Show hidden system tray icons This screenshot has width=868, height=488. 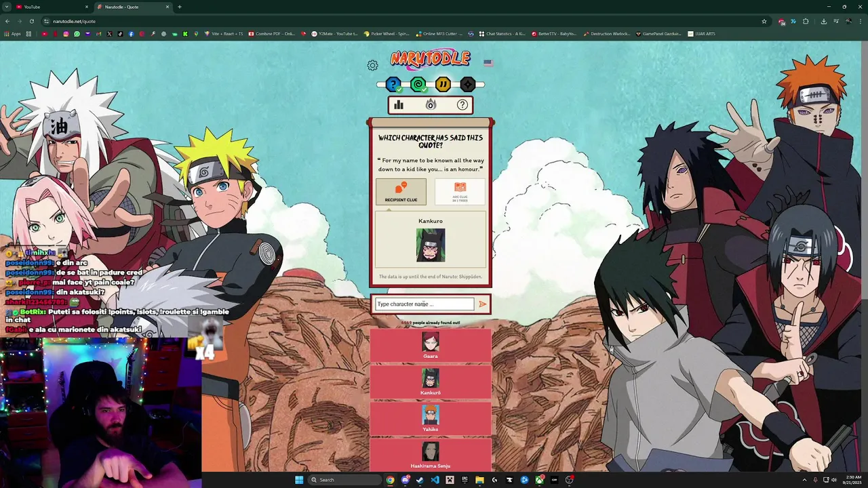coord(805,480)
